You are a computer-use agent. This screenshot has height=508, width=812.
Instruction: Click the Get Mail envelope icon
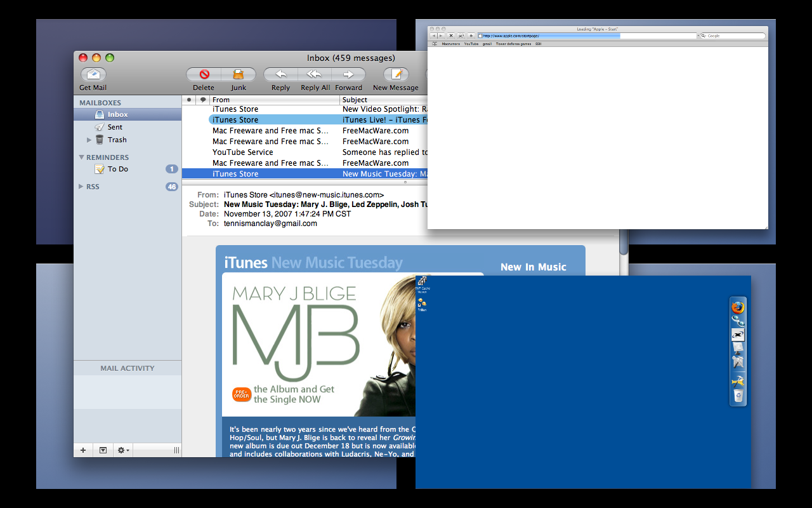93,74
